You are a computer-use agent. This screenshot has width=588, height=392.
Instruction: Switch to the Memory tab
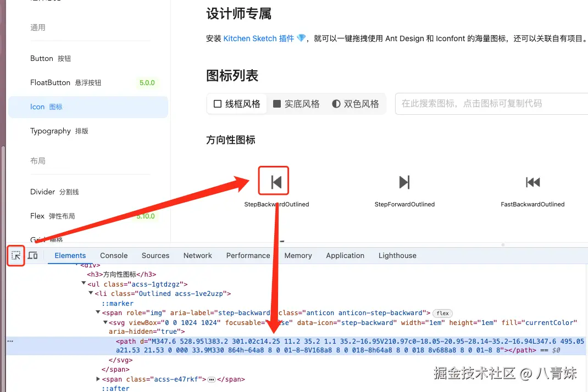pos(298,256)
